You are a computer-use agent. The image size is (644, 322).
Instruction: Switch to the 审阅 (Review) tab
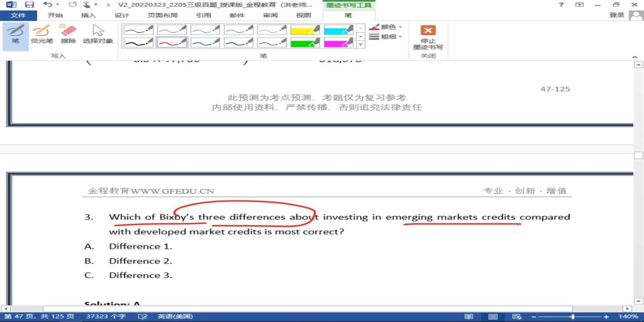click(270, 15)
